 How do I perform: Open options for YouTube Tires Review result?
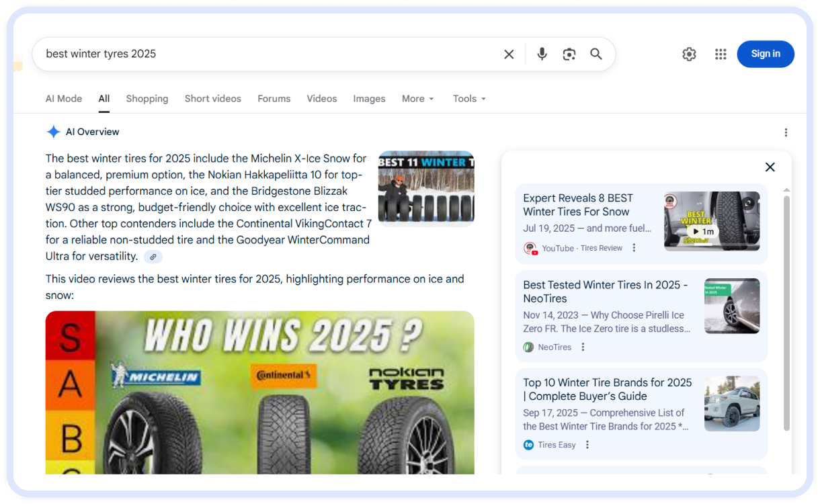point(634,248)
